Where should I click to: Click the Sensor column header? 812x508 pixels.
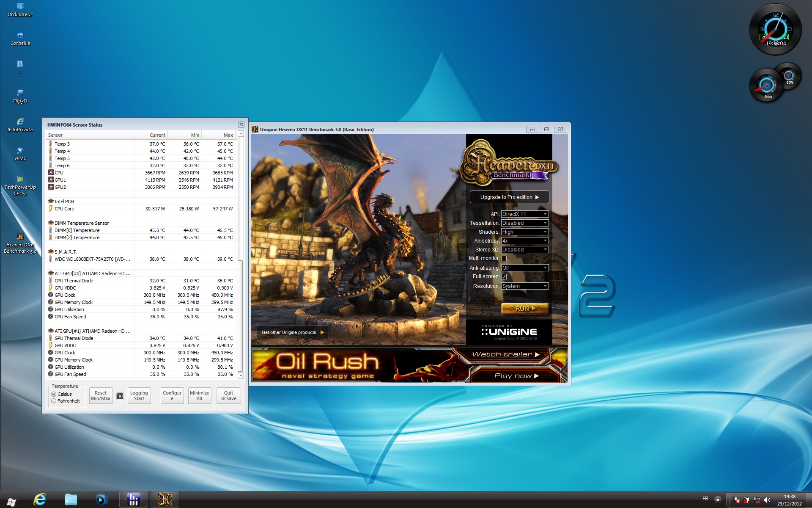90,135
